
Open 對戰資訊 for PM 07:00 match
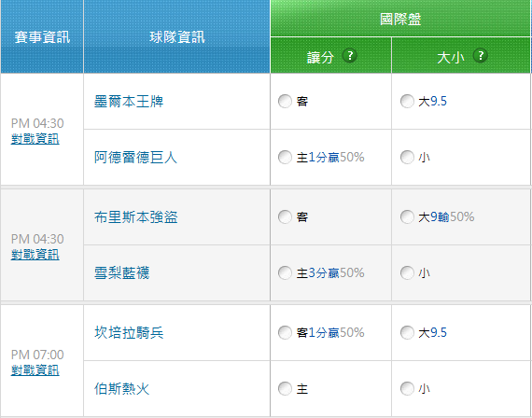pyautogui.click(x=35, y=370)
